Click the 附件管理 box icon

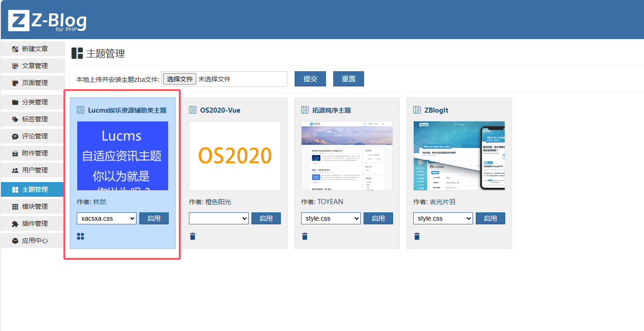pos(15,153)
